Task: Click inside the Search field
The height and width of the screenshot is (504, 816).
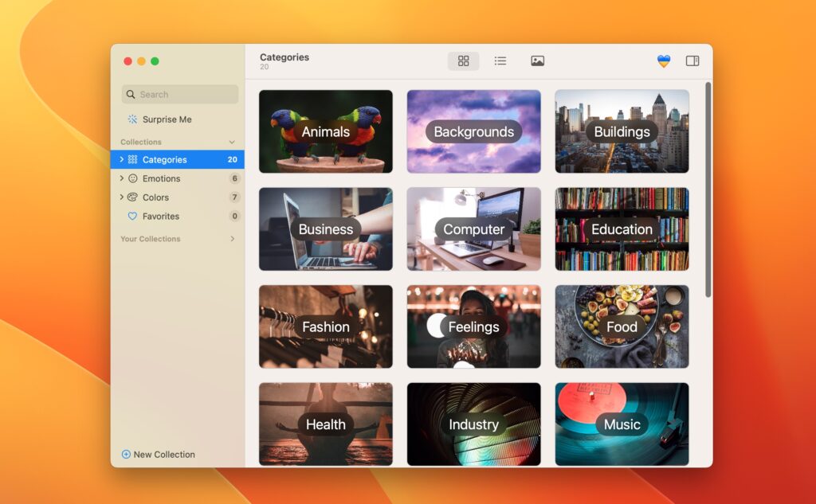Action: pyautogui.click(x=178, y=94)
